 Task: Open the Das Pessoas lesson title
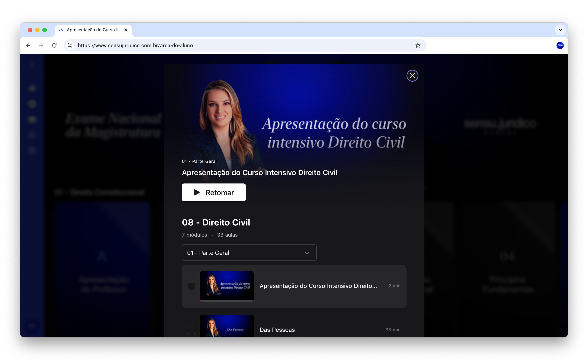pyautogui.click(x=277, y=330)
